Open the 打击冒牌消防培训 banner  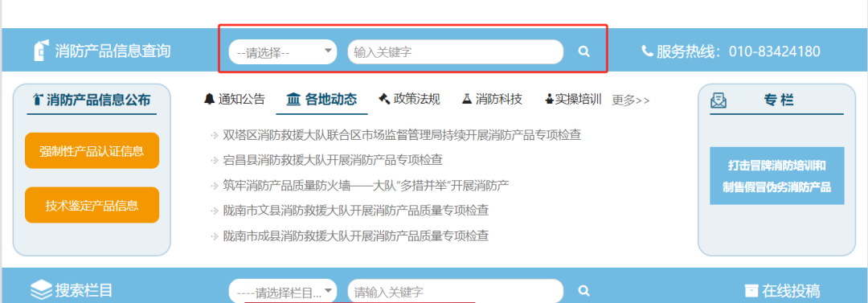click(x=776, y=176)
